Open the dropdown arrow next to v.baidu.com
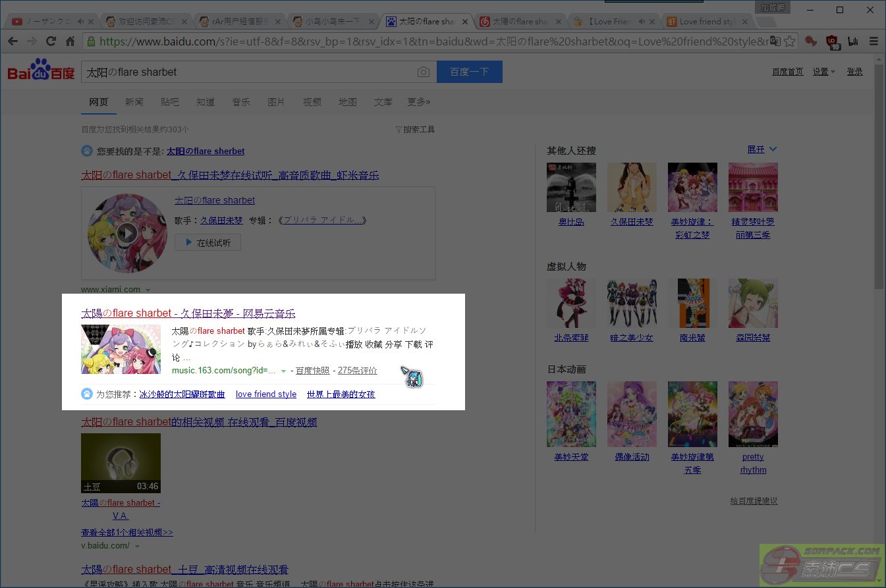Image resolution: width=886 pixels, height=588 pixels. (x=137, y=546)
